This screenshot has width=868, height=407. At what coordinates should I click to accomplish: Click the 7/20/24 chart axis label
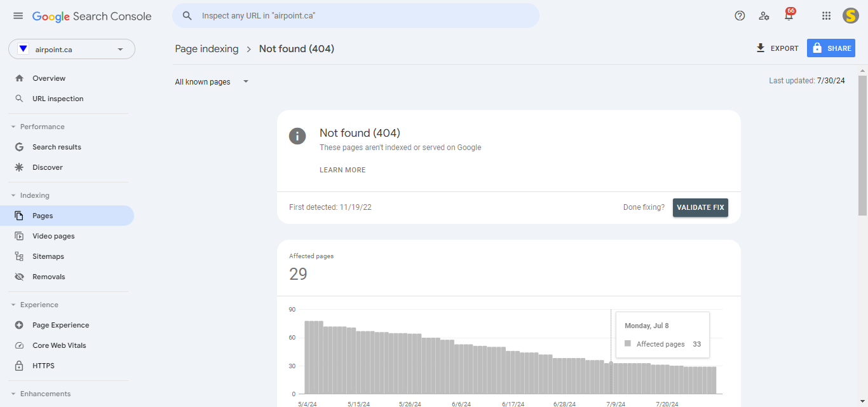(x=667, y=404)
